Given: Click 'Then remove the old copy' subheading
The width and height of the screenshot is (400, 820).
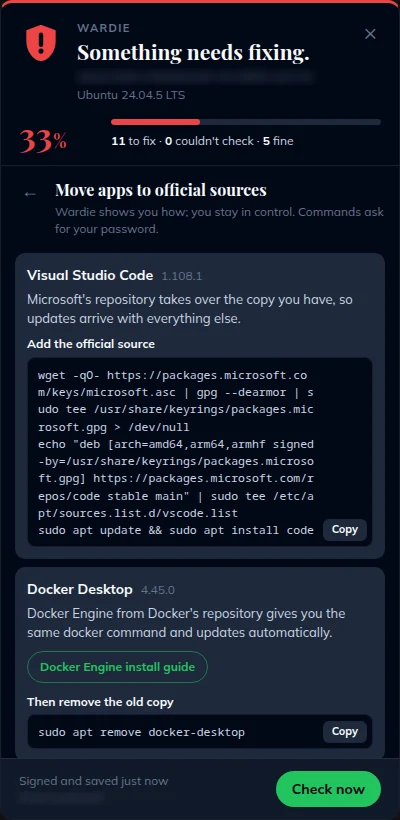Looking at the screenshot, I should pyautogui.click(x=100, y=701).
